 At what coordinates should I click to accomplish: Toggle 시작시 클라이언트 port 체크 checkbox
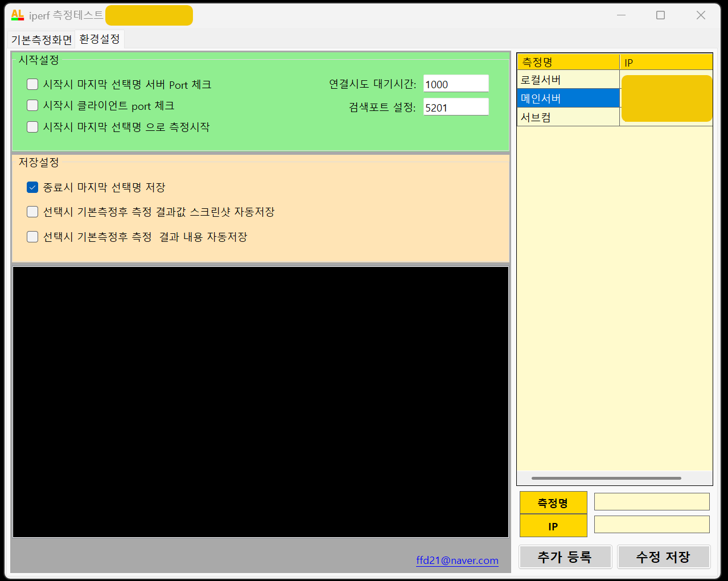click(32, 105)
